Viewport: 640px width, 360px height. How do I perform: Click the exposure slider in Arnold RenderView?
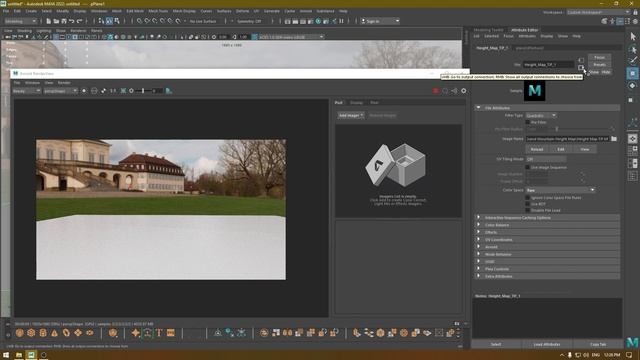click(x=143, y=91)
